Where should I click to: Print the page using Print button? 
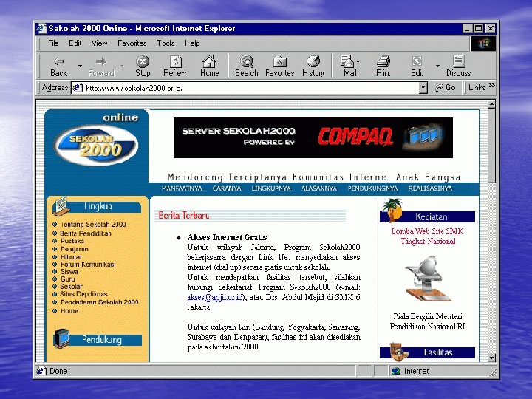click(x=383, y=66)
